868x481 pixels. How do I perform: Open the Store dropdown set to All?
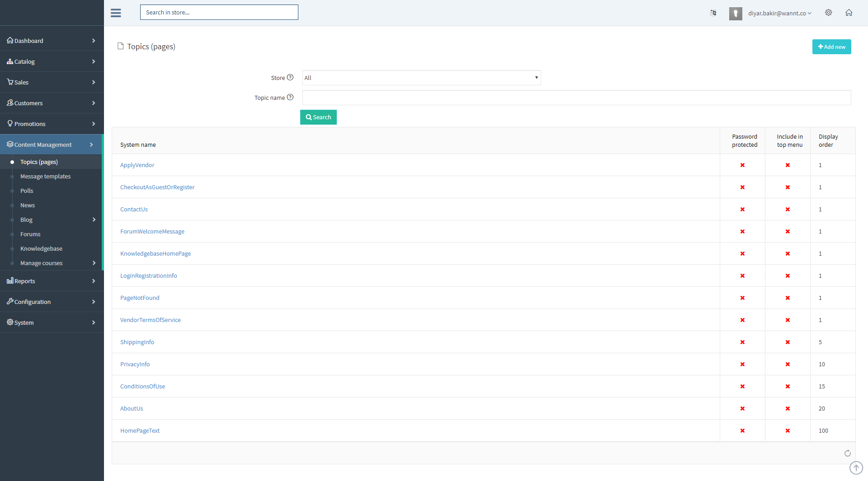421,78
